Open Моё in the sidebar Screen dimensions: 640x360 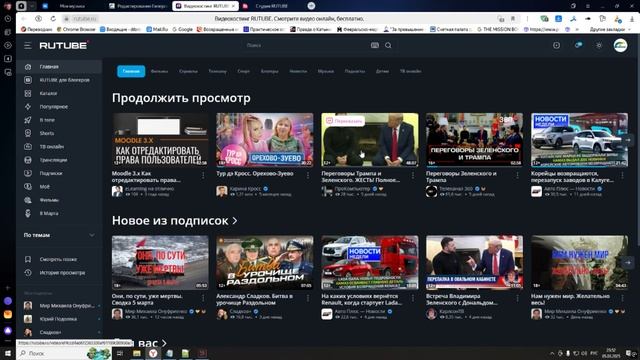[59, 187]
